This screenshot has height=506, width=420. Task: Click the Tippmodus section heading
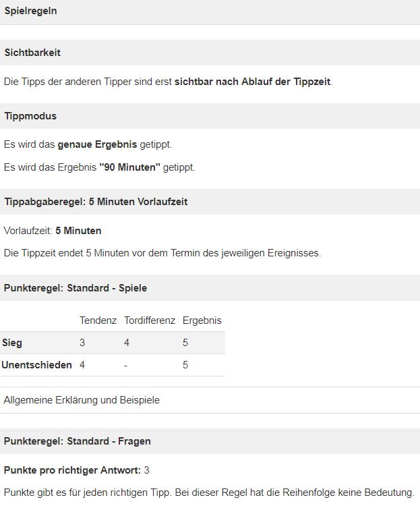tap(30, 116)
